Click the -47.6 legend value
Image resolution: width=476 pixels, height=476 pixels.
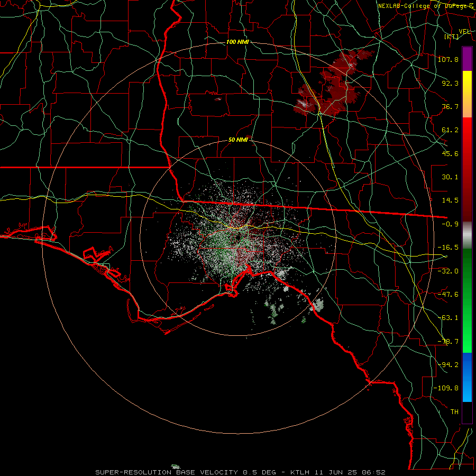448,295
